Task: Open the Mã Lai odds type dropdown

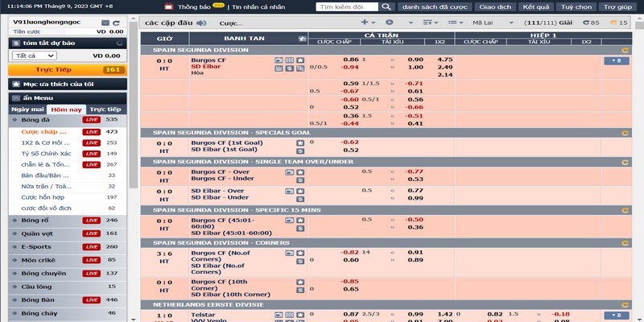Action: click(x=493, y=23)
